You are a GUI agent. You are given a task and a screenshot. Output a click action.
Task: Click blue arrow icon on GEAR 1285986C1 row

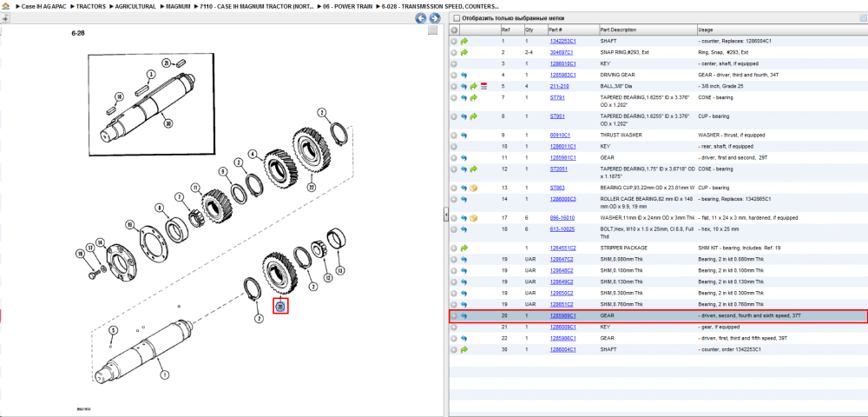[464, 338]
